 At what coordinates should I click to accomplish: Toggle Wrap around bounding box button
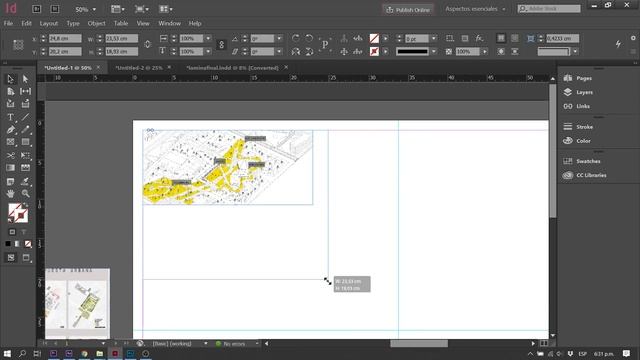[x=515, y=38]
